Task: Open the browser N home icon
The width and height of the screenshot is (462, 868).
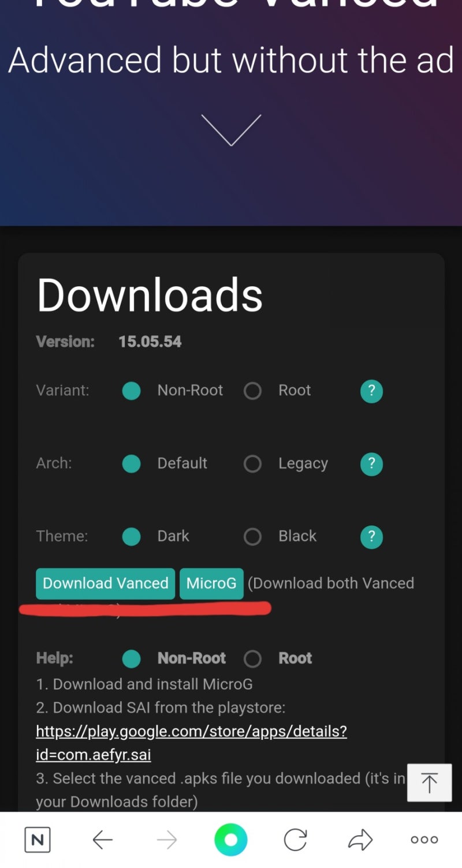Action: pos(38,840)
